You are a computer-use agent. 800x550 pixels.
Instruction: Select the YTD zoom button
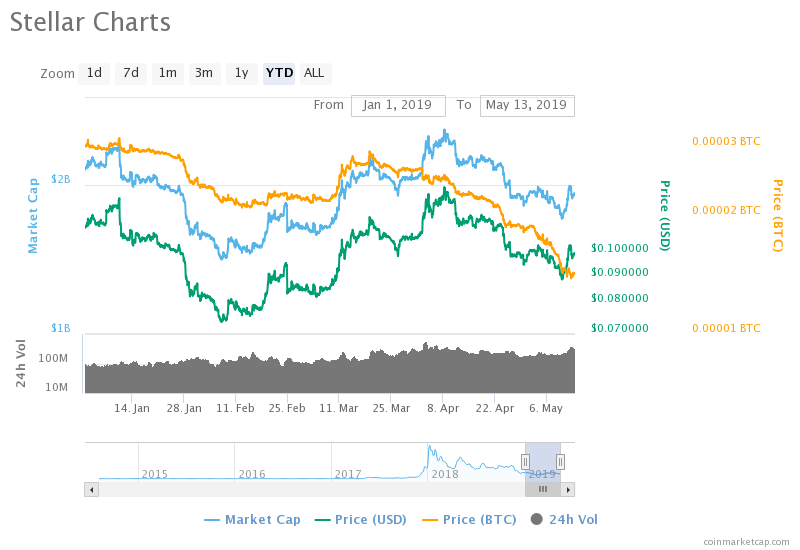pos(279,73)
